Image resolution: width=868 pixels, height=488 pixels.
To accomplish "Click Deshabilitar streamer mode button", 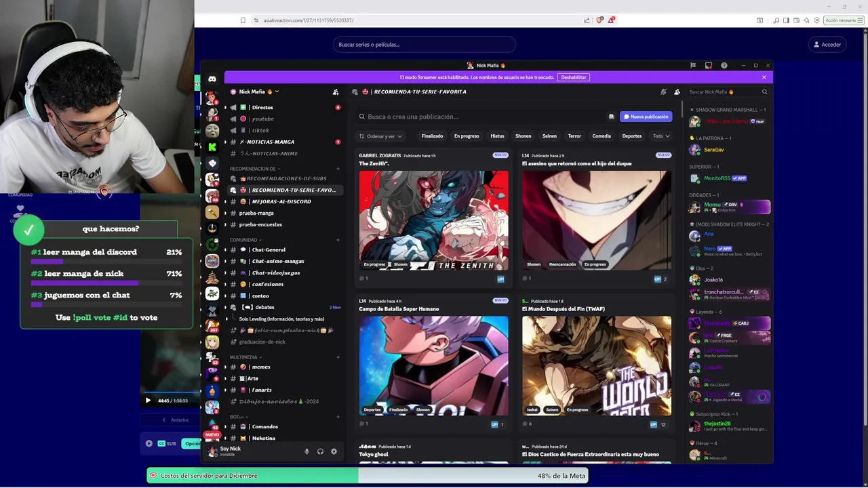I will coord(573,77).
